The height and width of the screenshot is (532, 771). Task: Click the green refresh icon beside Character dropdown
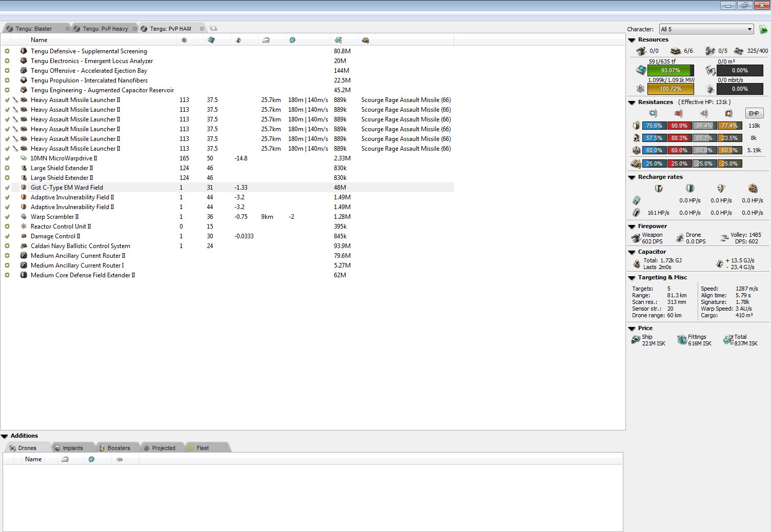pos(763,29)
